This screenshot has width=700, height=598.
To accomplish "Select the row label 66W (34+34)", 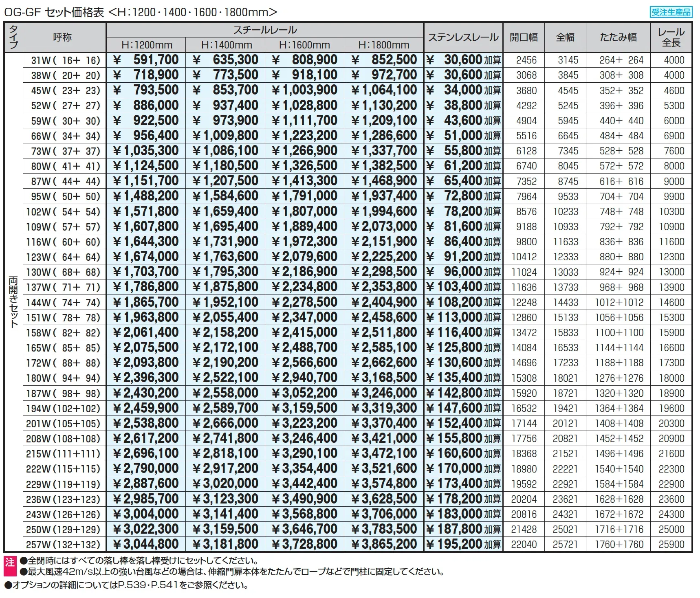I will click(65, 136).
